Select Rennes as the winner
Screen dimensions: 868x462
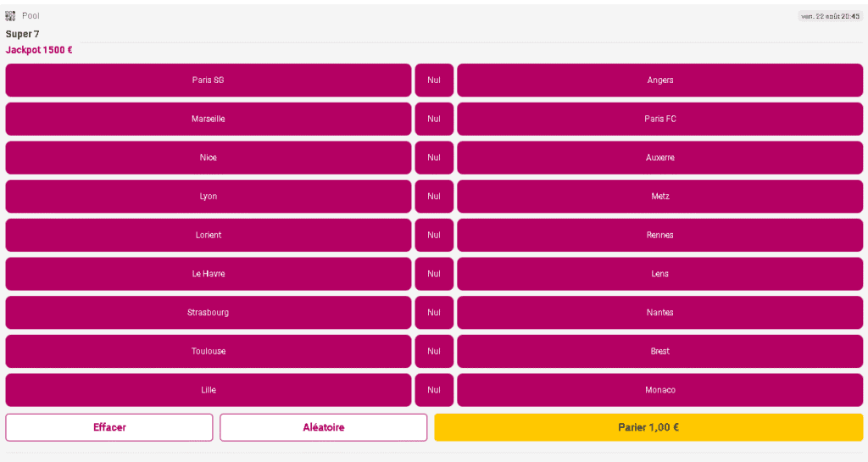[x=659, y=235]
